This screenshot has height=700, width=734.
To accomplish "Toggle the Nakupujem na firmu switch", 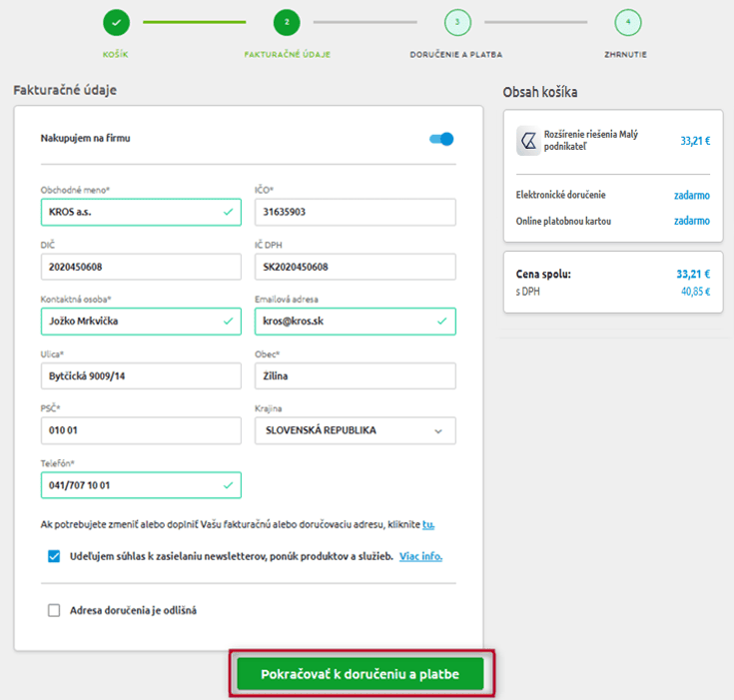I will 441,139.
